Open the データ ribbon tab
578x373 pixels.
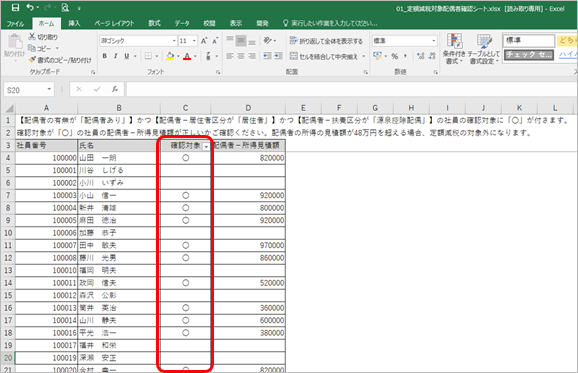point(182,23)
